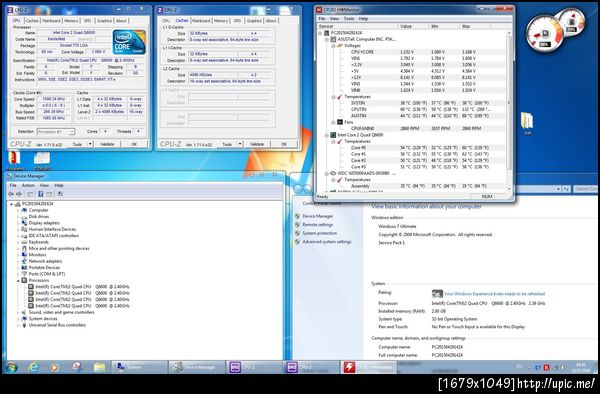This screenshot has height=394, width=600.
Task: Click Windows Experience Index needs refresh link
Action: 494,294
